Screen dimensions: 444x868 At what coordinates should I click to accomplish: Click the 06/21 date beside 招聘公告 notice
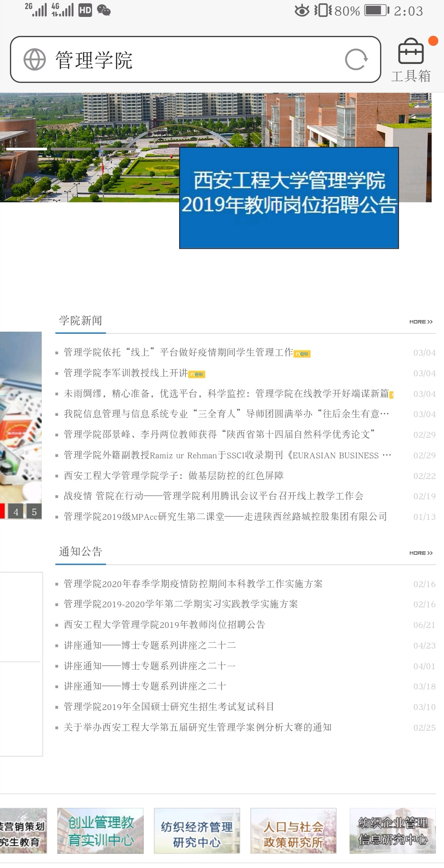(x=425, y=625)
